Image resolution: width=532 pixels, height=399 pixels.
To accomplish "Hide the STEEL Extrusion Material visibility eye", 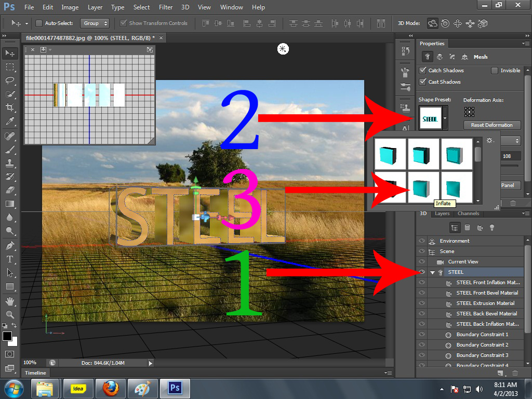I will click(x=421, y=303).
